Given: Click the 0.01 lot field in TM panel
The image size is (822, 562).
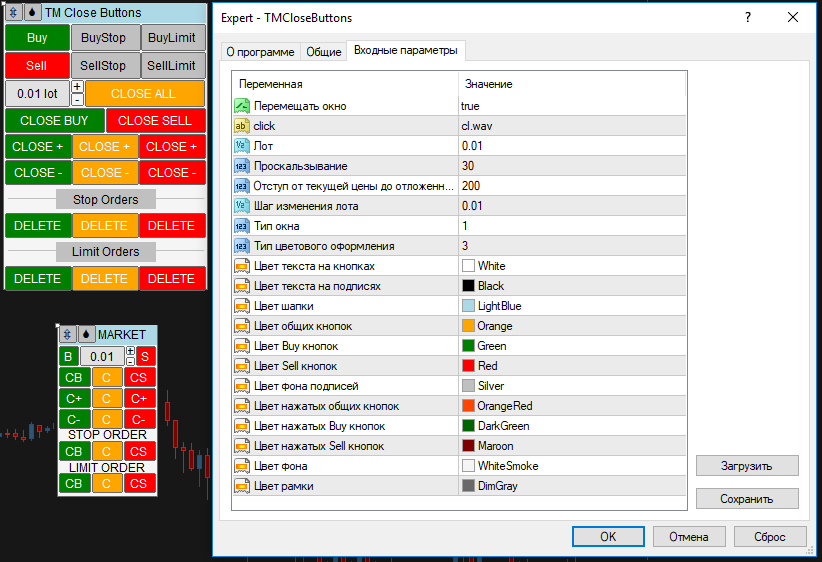Looking at the screenshot, I should 37,94.
